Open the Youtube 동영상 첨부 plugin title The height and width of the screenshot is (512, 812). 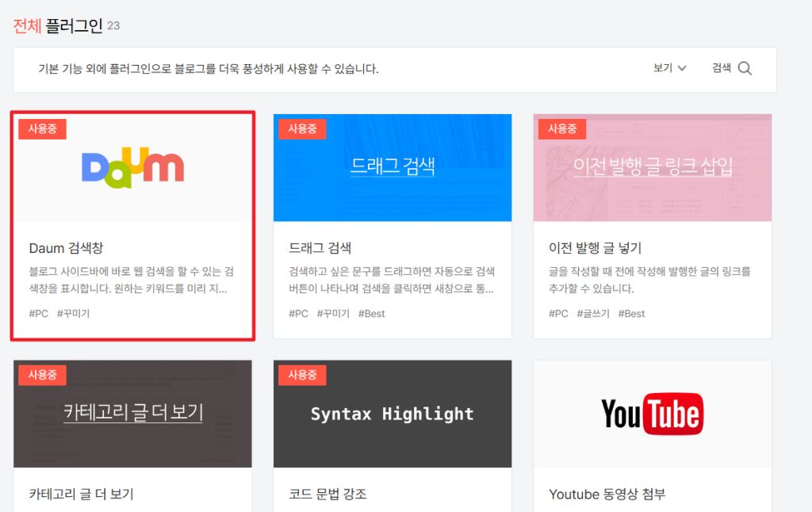pyautogui.click(x=607, y=495)
